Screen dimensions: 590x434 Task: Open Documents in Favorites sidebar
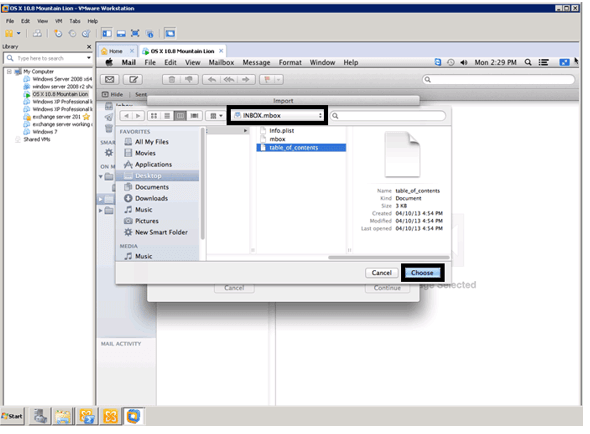pos(152,187)
